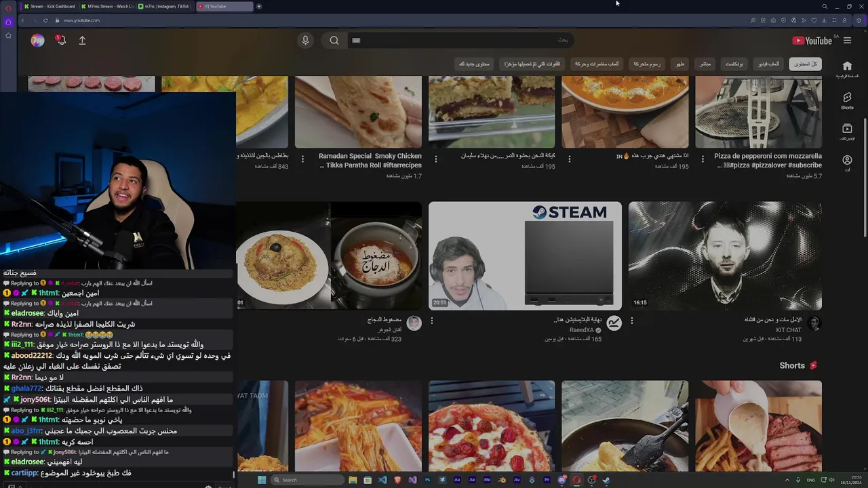The width and height of the screenshot is (868, 488).
Task: Click the search magnifier button
Action: 334,41
